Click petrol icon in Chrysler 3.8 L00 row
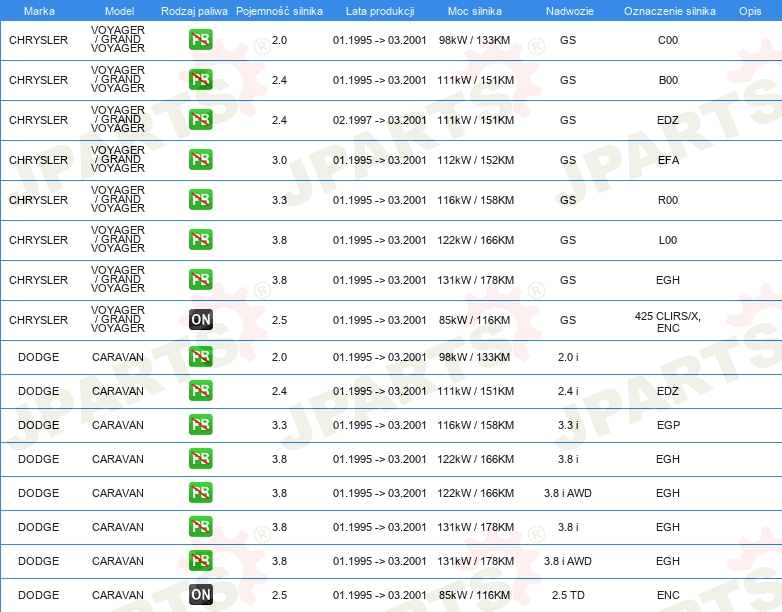 (x=200, y=239)
